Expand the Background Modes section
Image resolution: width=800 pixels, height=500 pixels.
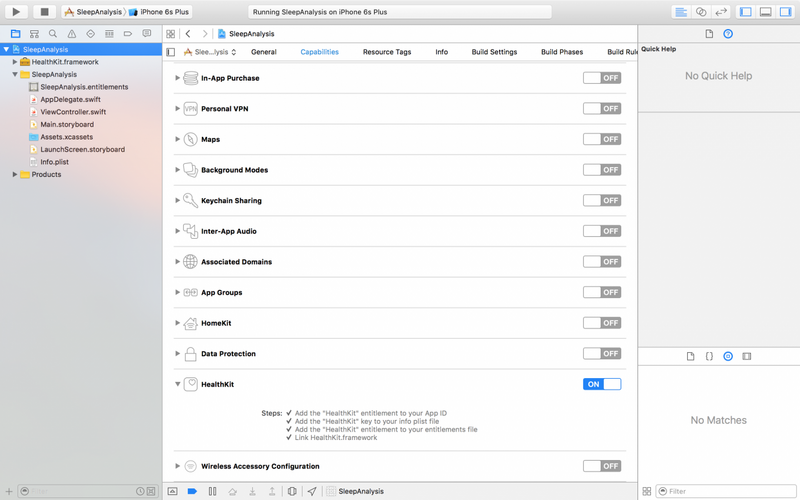coord(177,170)
